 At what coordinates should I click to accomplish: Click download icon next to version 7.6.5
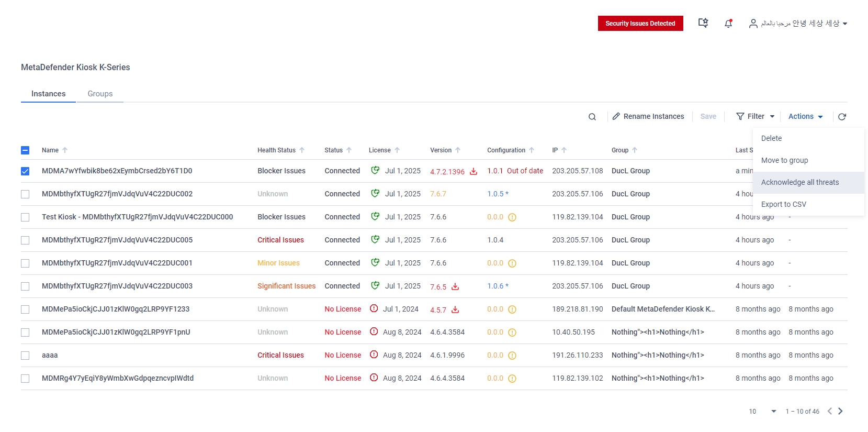455,286
